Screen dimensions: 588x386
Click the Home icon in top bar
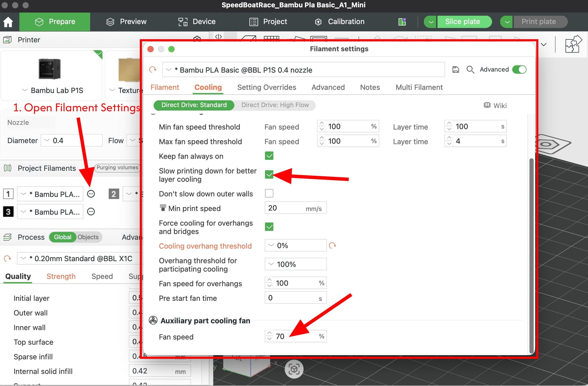[8, 22]
